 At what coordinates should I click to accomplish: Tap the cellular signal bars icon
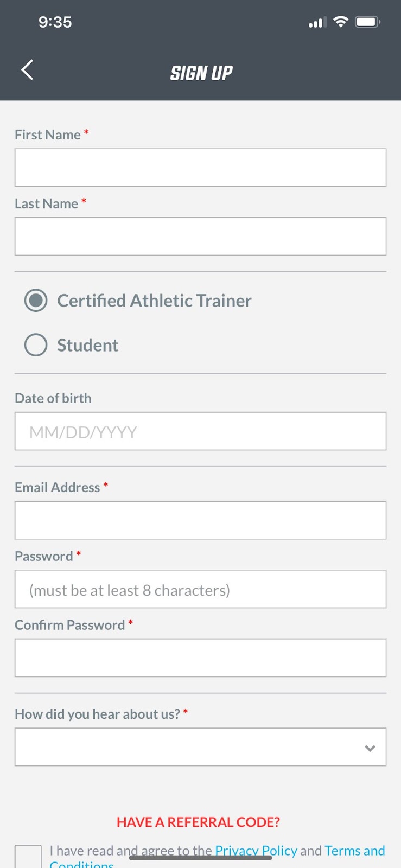pyautogui.click(x=317, y=23)
